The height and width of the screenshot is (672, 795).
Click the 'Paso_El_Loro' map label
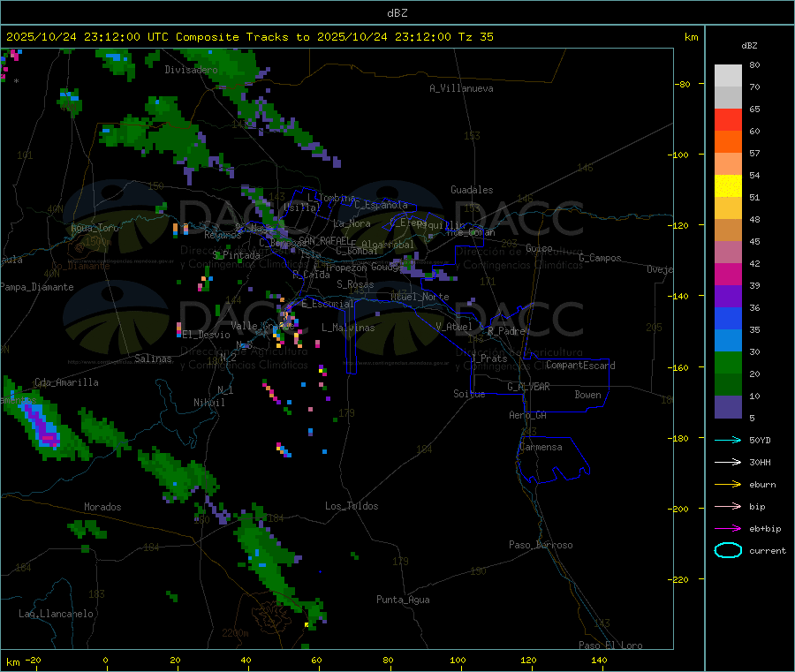[610, 646]
